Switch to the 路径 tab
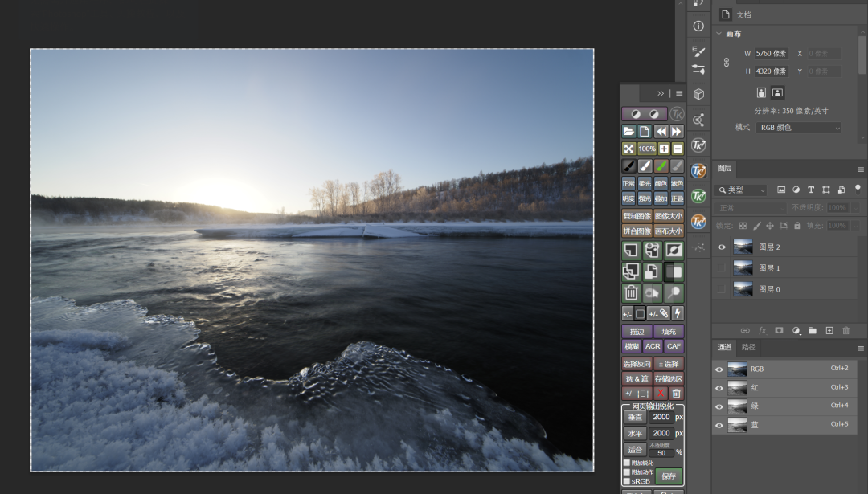868x494 pixels. [x=748, y=348]
